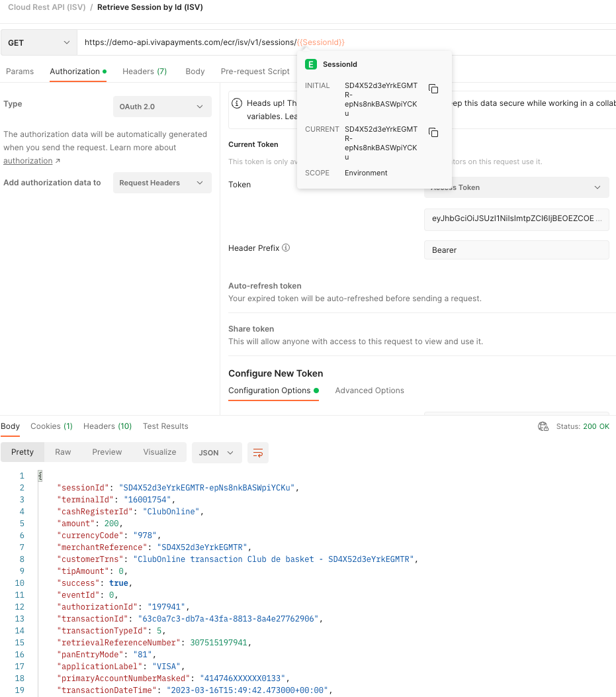616x697 pixels.
Task: Open the Cookies (1) response tab
Action: (x=51, y=426)
